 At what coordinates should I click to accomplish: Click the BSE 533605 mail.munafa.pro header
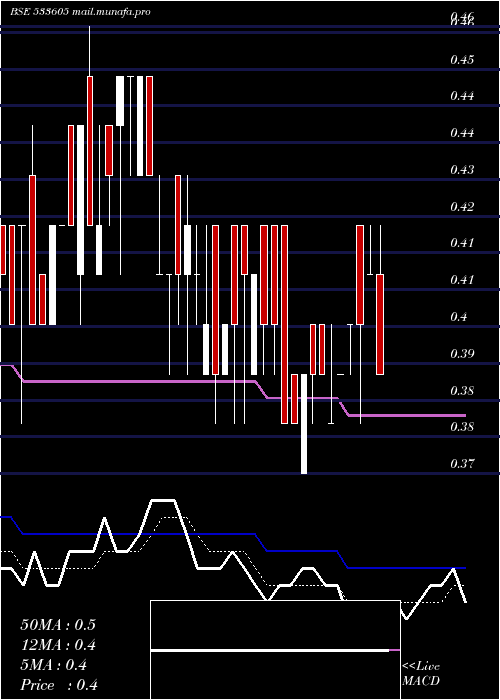(x=80, y=12)
